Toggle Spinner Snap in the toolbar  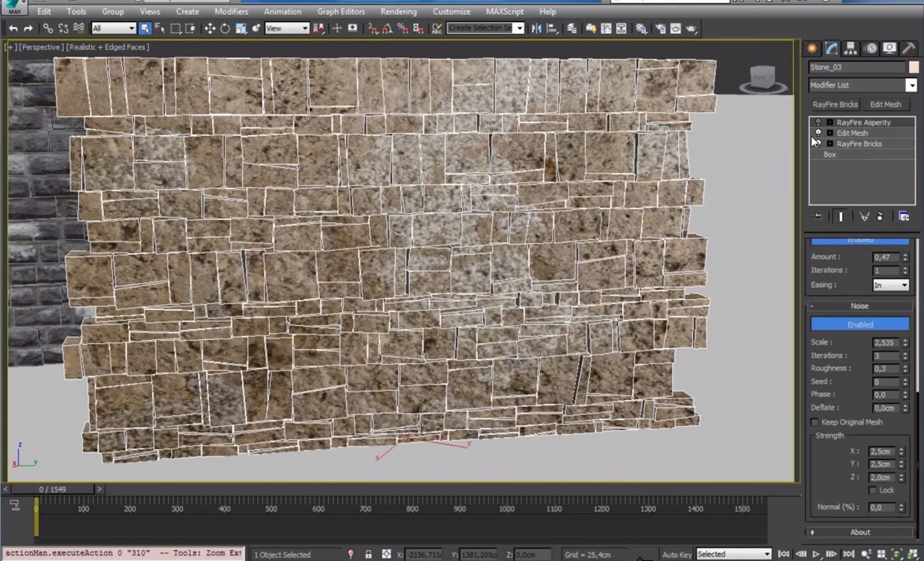point(418,28)
